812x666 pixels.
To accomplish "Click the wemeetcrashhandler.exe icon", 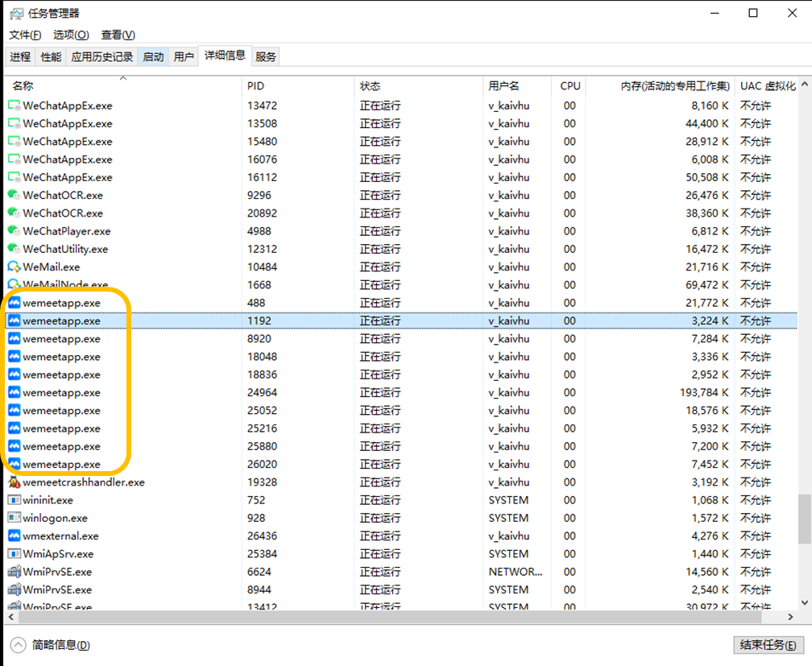I will point(14,482).
